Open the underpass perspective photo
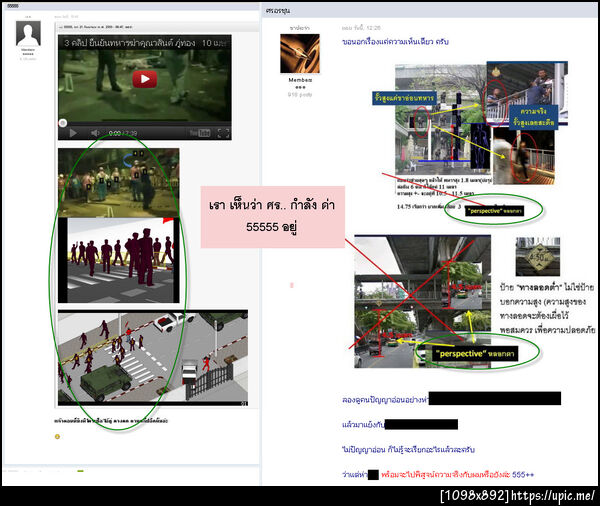The image size is (600, 506). click(x=422, y=302)
